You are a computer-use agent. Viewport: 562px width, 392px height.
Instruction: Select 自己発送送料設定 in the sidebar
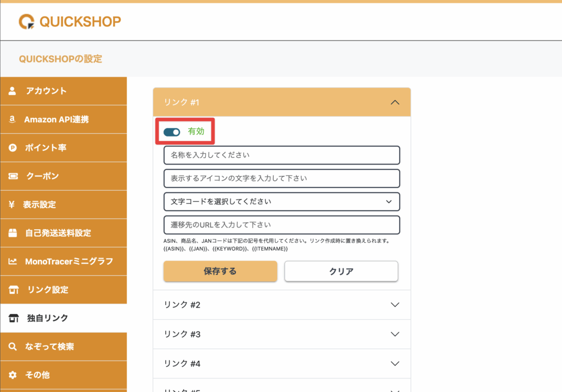point(64,233)
